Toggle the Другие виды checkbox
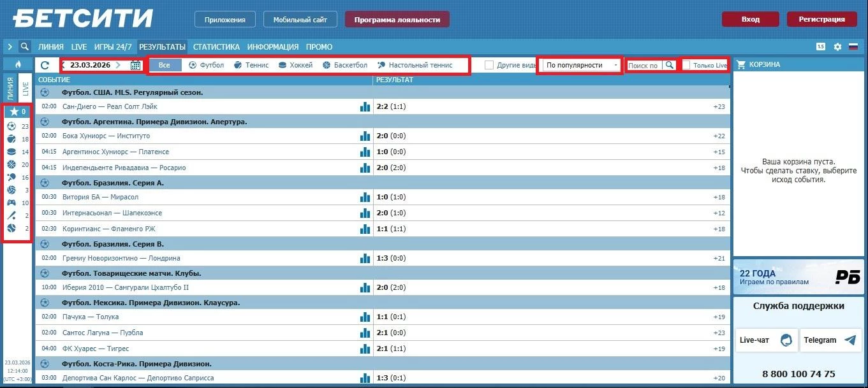Screen dimensions: 868x388 [x=489, y=65]
